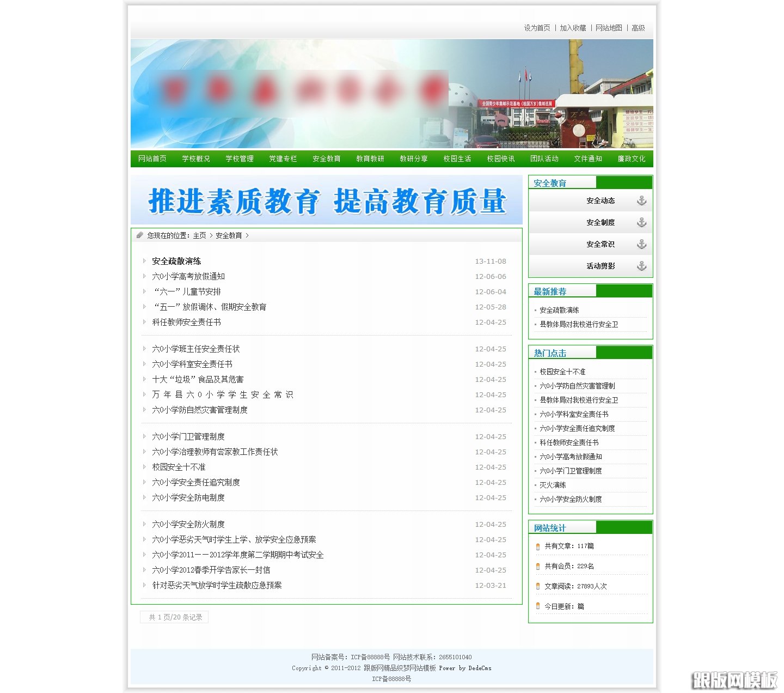Click the icon beside 共有会员 statistic
The height and width of the screenshot is (693, 784).
click(538, 566)
